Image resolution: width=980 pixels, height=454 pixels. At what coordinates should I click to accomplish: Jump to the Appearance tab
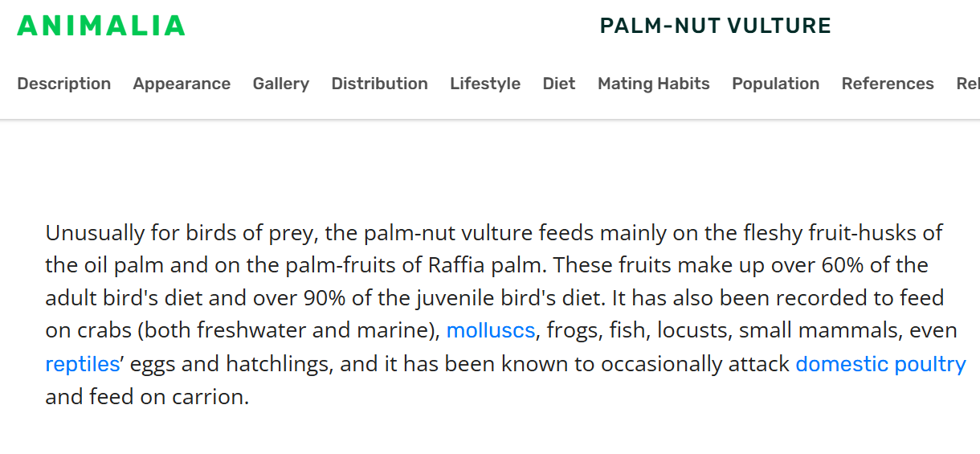(x=182, y=84)
